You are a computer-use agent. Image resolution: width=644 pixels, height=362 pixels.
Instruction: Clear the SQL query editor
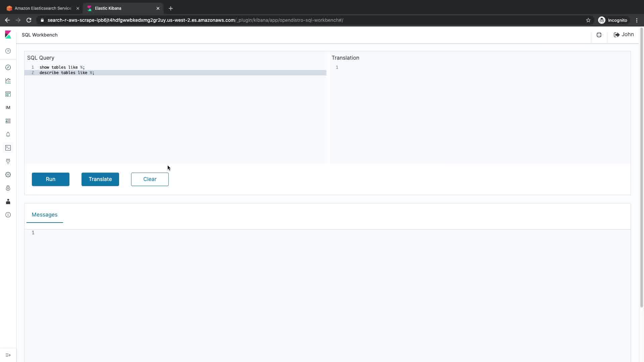[x=150, y=179]
